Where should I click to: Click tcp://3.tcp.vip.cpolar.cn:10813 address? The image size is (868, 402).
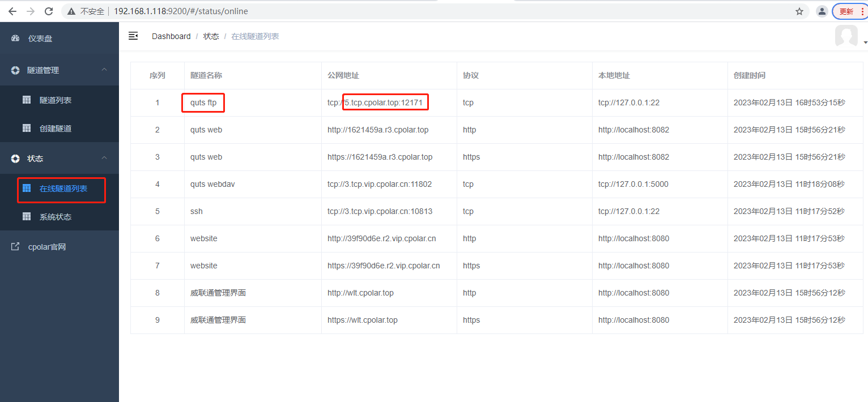click(x=380, y=211)
